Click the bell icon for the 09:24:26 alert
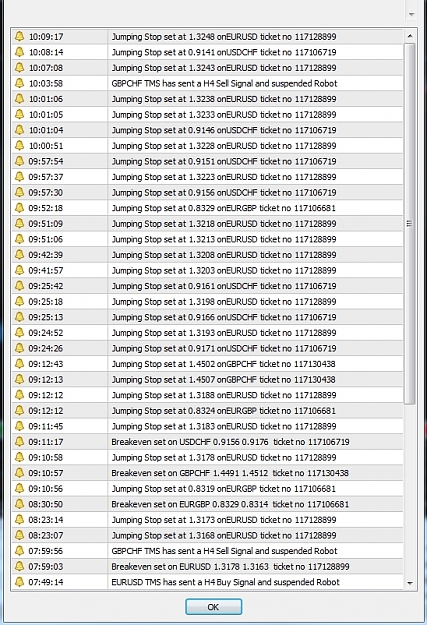Screen dimensions: 427x625 click(19, 348)
